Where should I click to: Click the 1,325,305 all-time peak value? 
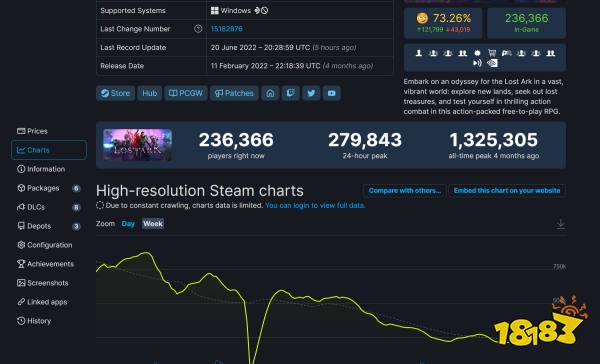tap(494, 140)
